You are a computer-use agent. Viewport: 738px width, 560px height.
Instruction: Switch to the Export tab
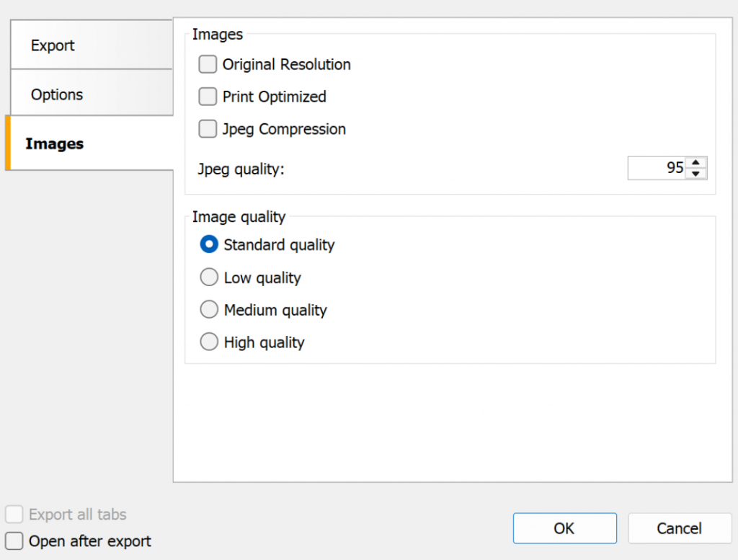coord(53,45)
